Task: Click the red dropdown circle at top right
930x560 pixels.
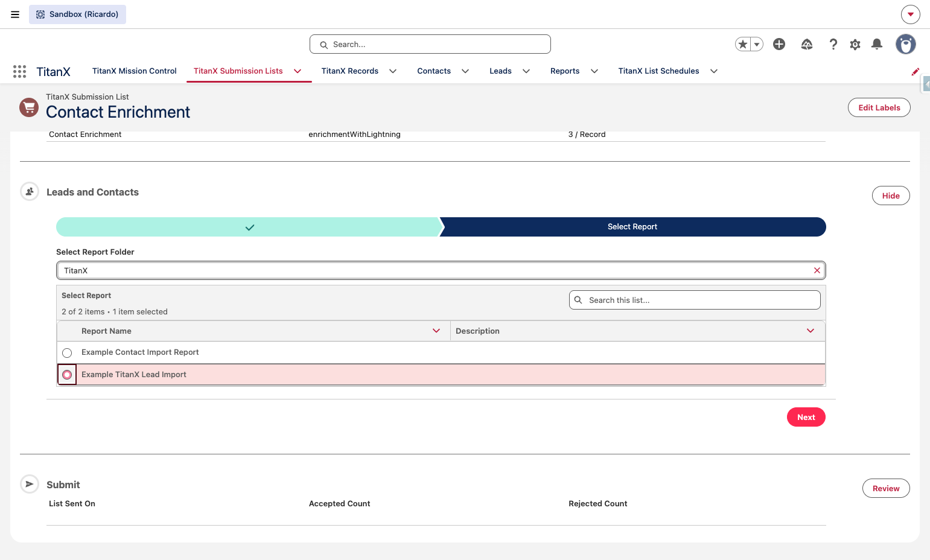Action: [x=910, y=14]
